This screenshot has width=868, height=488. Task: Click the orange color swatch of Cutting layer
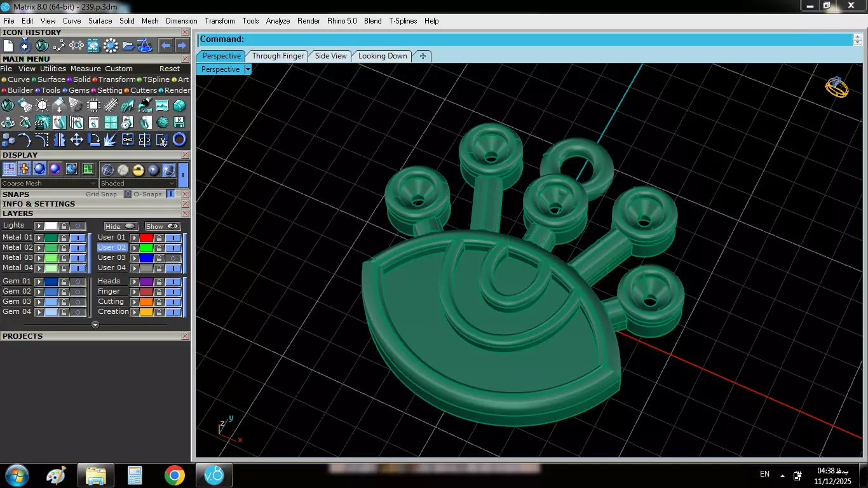146,302
